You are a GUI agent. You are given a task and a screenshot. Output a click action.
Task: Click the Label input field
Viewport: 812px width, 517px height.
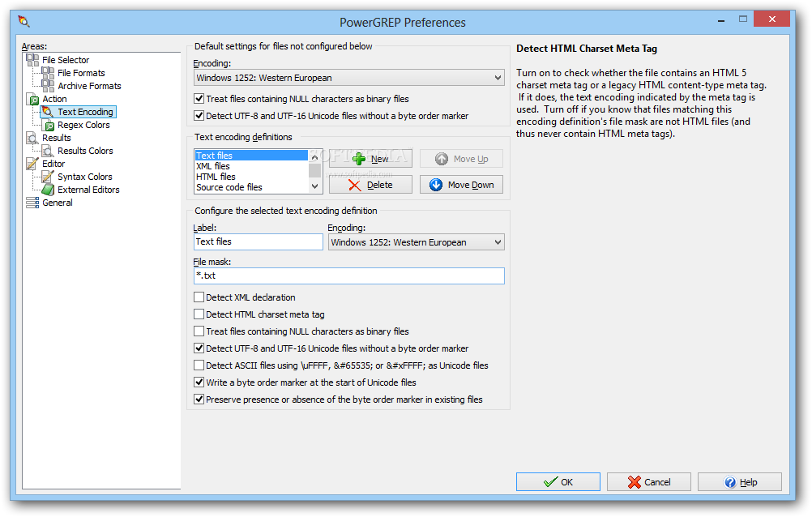pyautogui.click(x=258, y=242)
